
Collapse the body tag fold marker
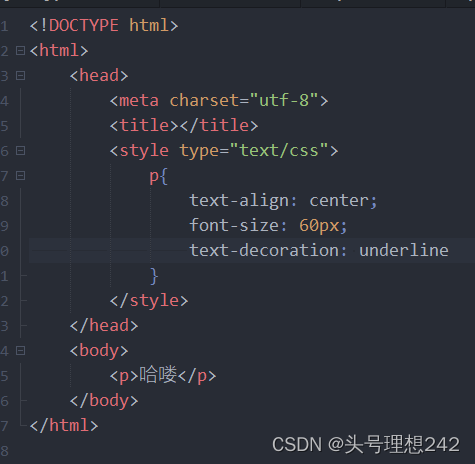coord(20,351)
